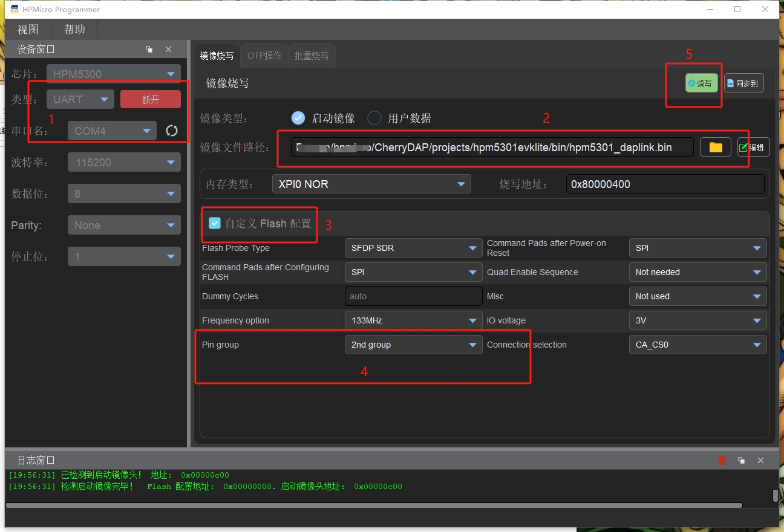Viewport: 784px width, 532px height.
Task: Switch to the OTP操作 tab
Action: 264,55
